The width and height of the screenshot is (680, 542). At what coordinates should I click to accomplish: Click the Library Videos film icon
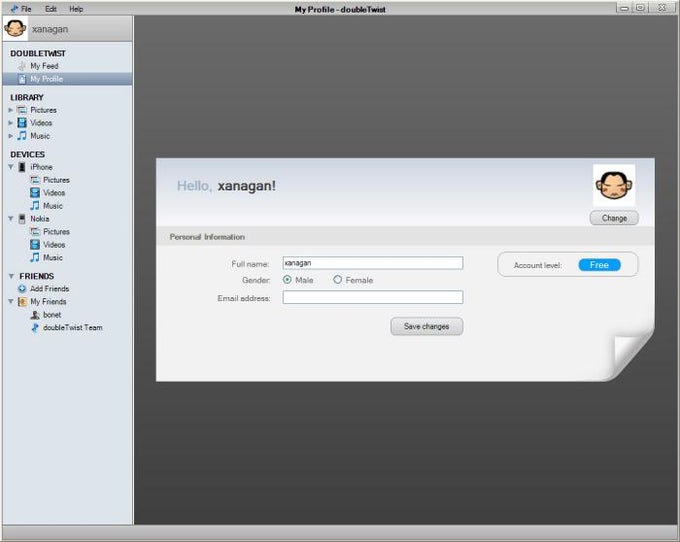point(22,123)
